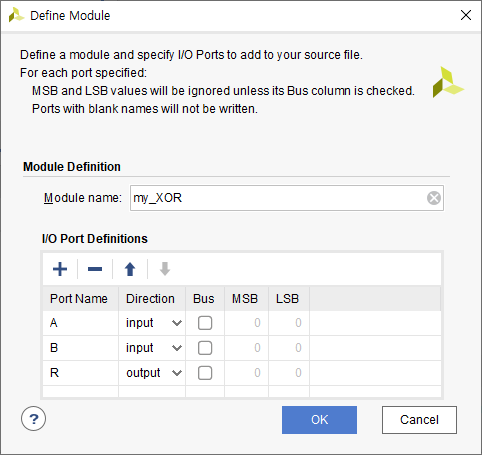Click the Port Name column header
The image size is (482, 455).
click(x=80, y=298)
